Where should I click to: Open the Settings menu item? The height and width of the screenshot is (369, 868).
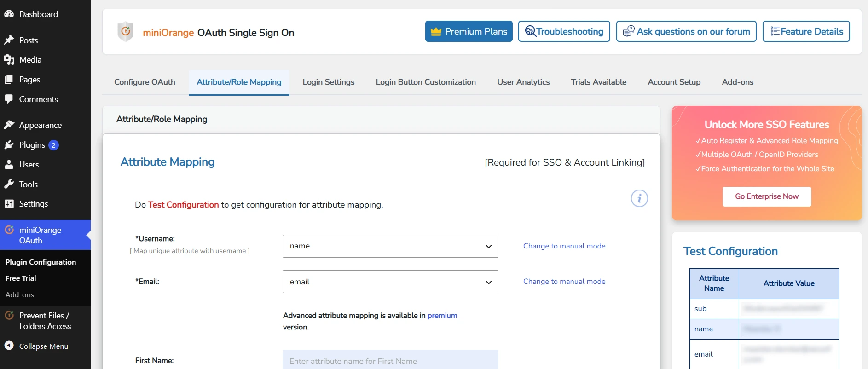(x=45, y=204)
